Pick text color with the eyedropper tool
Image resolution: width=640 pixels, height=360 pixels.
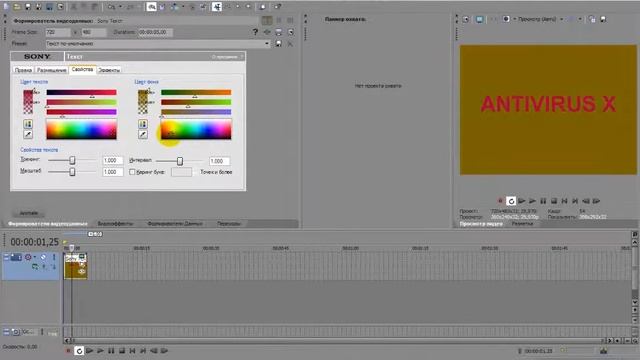pyautogui.click(x=28, y=134)
